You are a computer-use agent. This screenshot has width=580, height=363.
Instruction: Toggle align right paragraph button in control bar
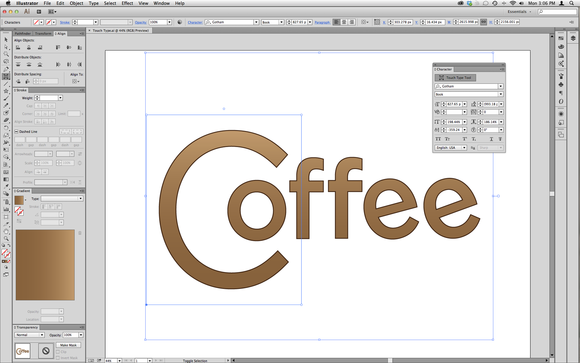pyautogui.click(x=352, y=22)
